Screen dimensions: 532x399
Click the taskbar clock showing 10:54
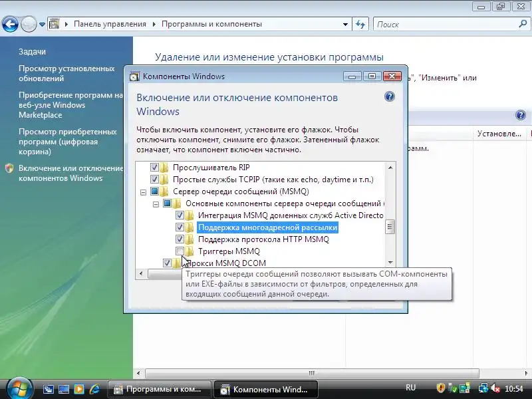click(x=514, y=388)
